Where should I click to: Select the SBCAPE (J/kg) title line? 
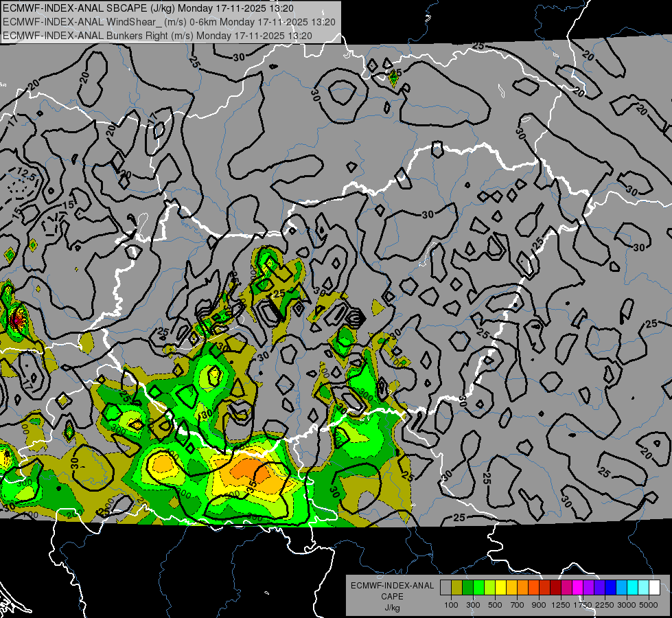click(x=148, y=8)
